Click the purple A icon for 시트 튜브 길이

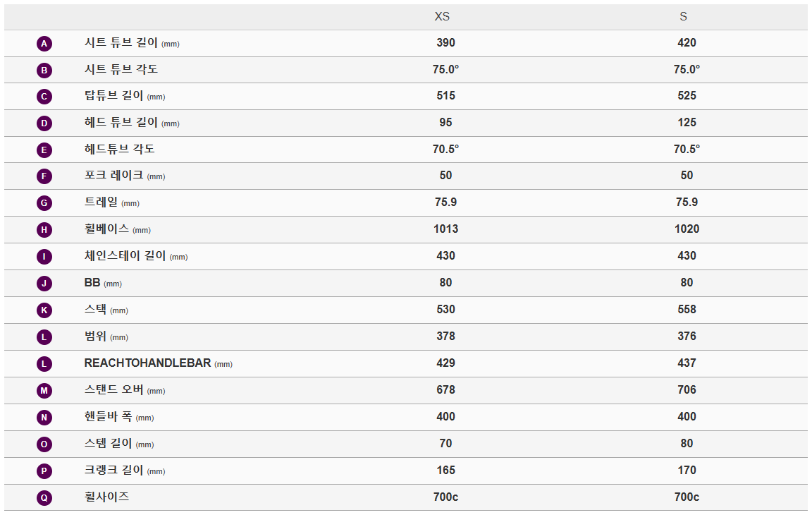click(44, 44)
